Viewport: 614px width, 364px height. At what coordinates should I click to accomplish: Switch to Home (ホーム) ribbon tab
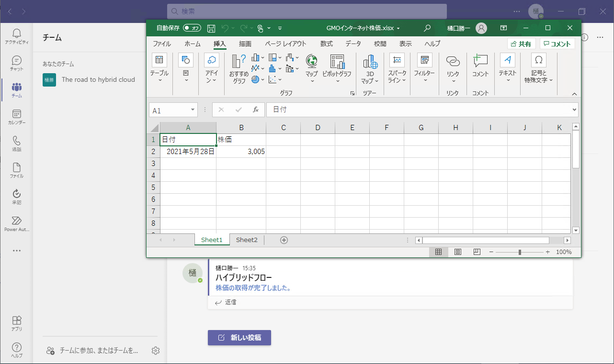[193, 44]
